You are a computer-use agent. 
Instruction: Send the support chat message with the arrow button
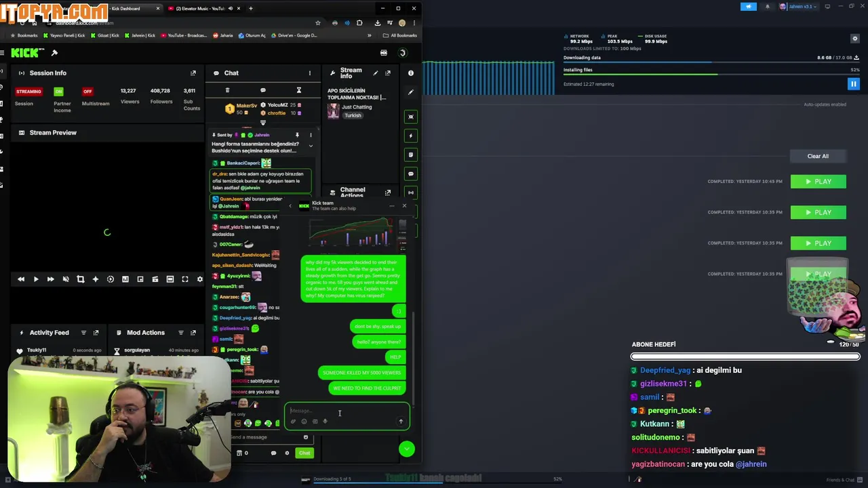[x=401, y=422]
